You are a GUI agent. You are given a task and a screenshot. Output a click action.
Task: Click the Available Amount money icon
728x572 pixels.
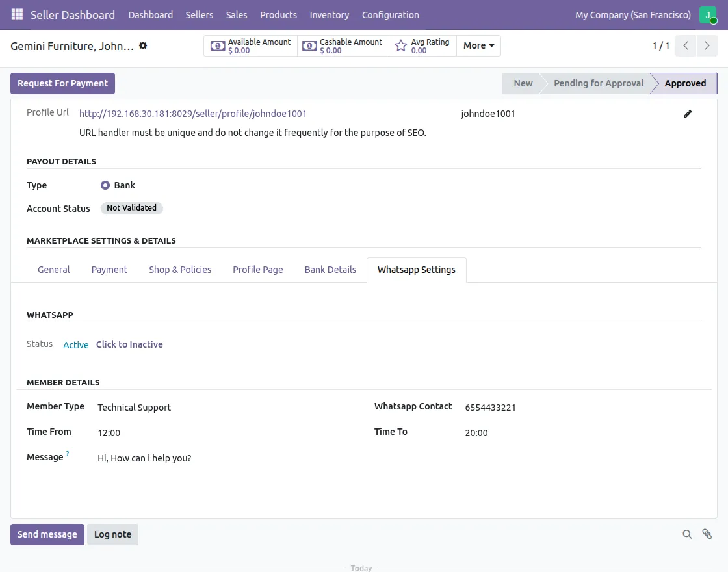tap(218, 46)
